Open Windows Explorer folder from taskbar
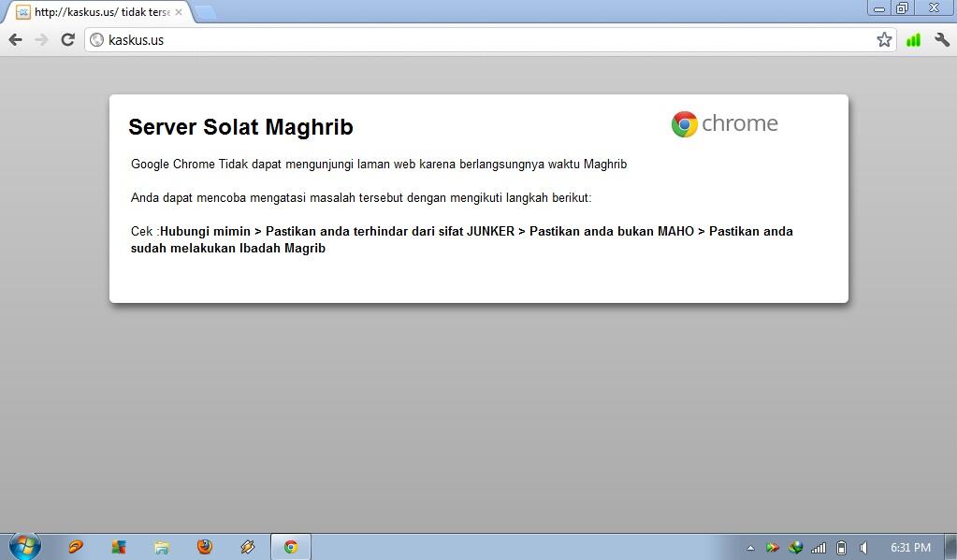Image resolution: width=957 pixels, height=560 pixels. 162,547
